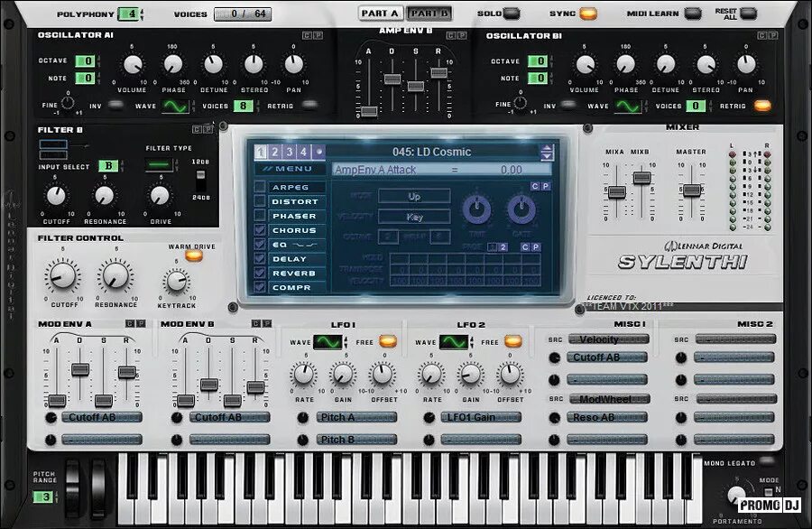Click the Oscillator A1 Fine tune knob
812x529 pixels.
[x=68, y=103]
